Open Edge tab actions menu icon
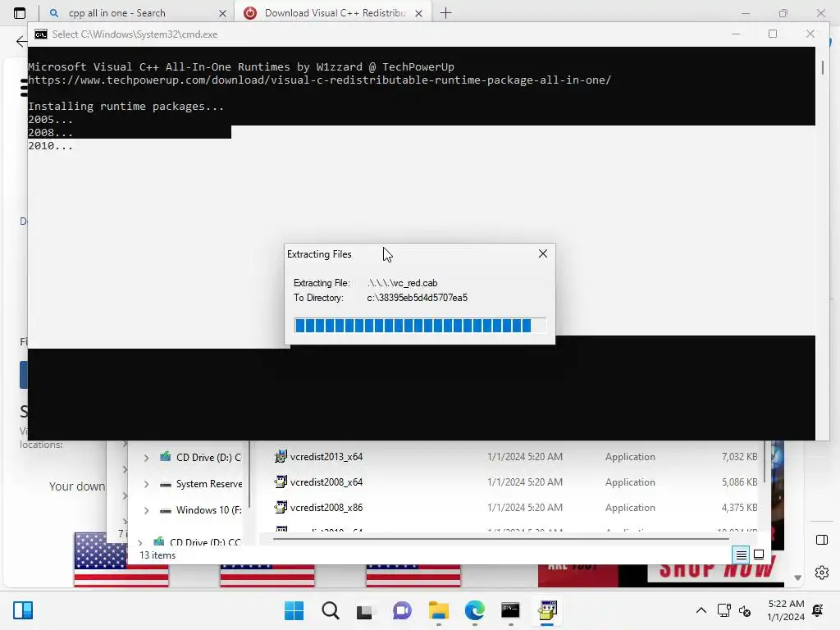Image resolution: width=840 pixels, height=630 pixels. coord(20,13)
